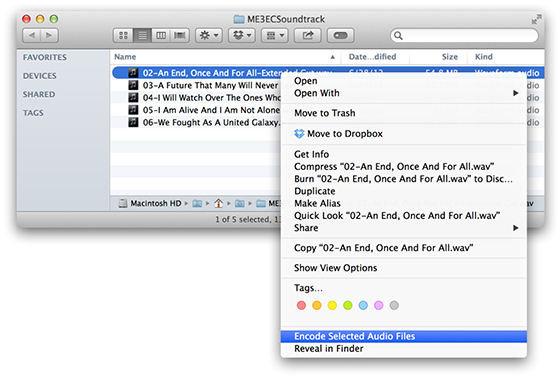The image size is (560, 377).
Task: Choose Duplicate from the context menu
Action: (x=404, y=191)
